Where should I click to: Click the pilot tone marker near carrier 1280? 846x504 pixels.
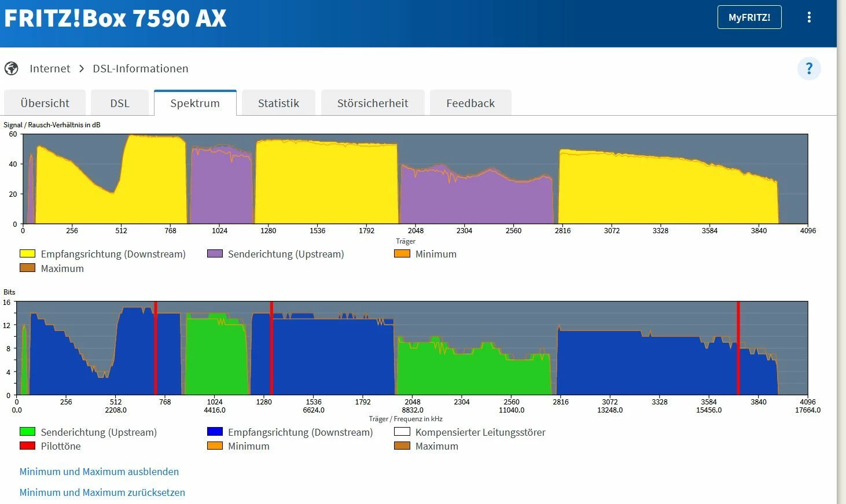(x=271, y=348)
